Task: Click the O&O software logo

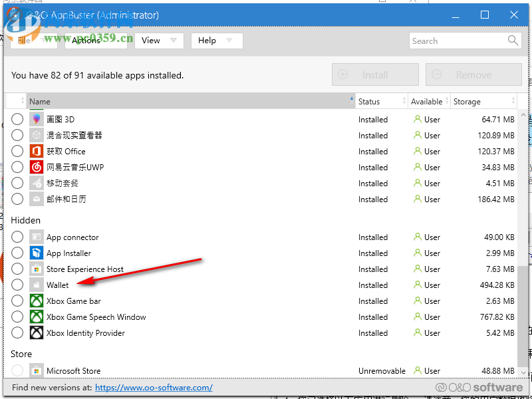Action: click(x=478, y=386)
